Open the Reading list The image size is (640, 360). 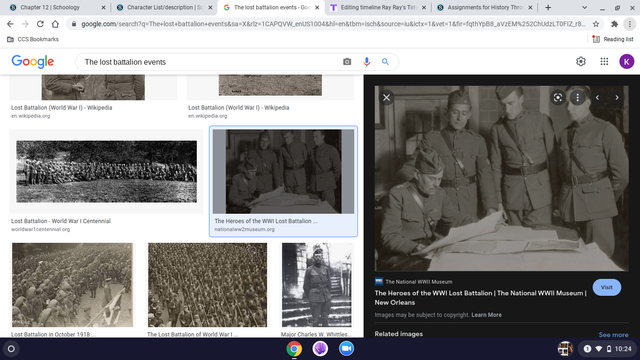(613, 39)
